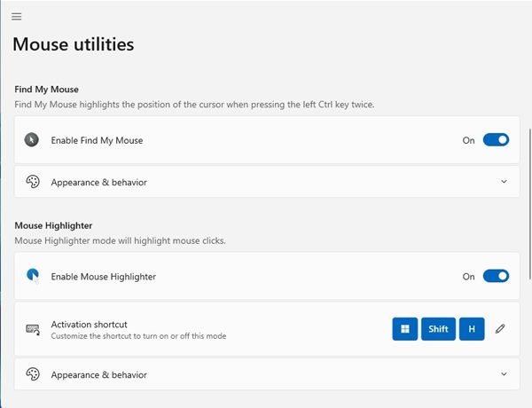Screen dimensions: 532x408
Task: Click the Enable Mouse Highlighter label
Action: (x=103, y=277)
